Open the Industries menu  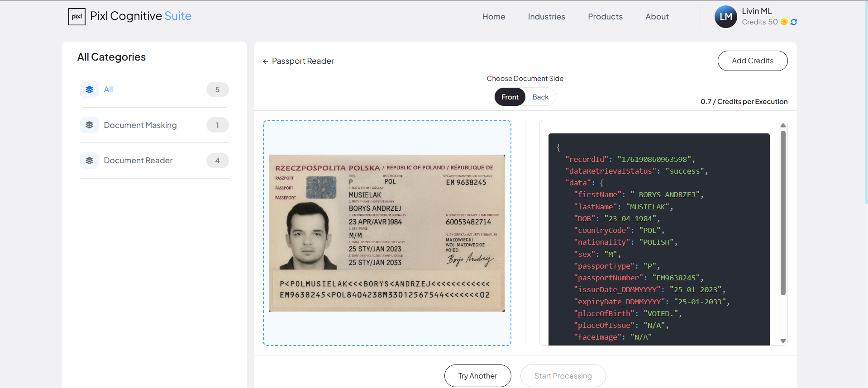tap(546, 17)
